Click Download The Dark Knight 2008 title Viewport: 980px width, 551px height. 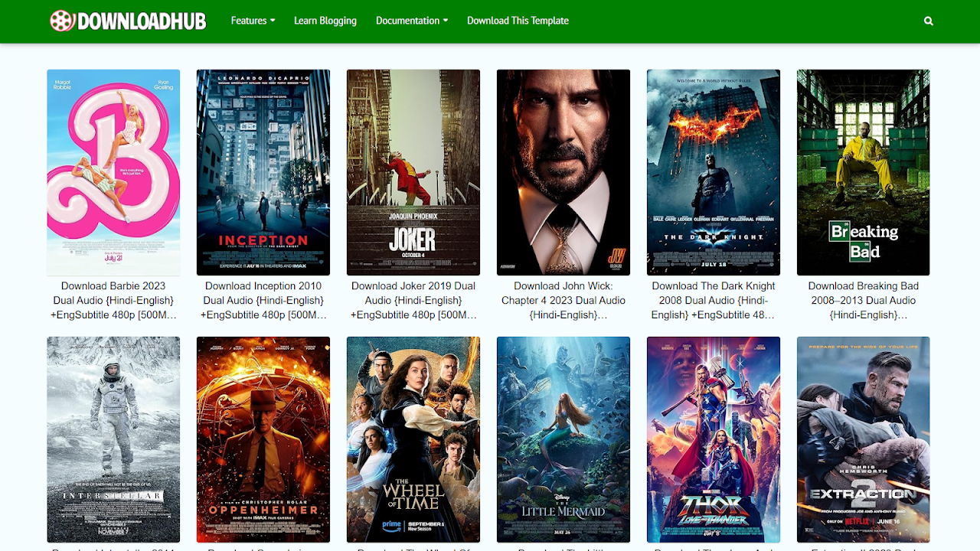714,301
